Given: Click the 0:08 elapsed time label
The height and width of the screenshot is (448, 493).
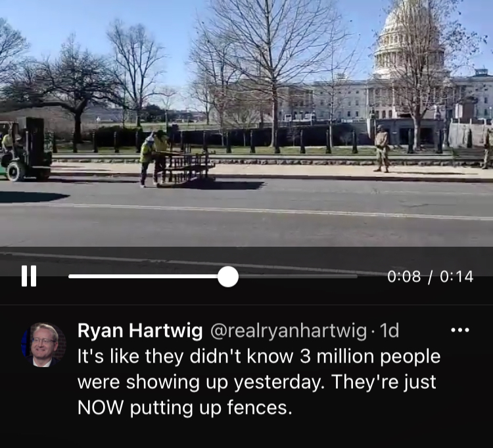Looking at the screenshot, I should point(404,276).
